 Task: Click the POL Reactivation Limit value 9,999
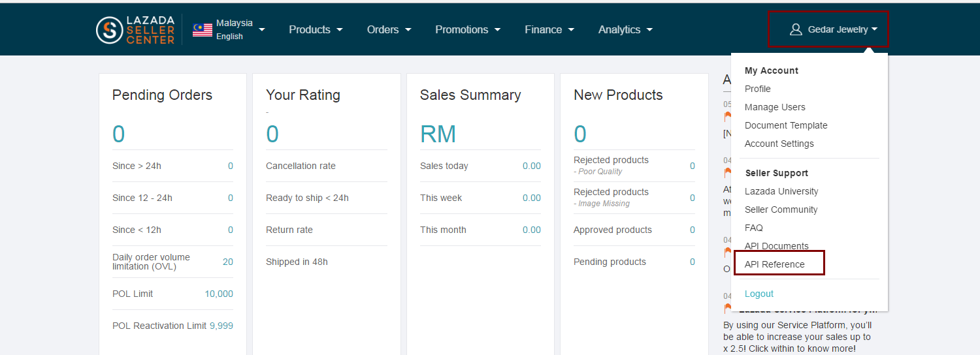coord(221,326)
